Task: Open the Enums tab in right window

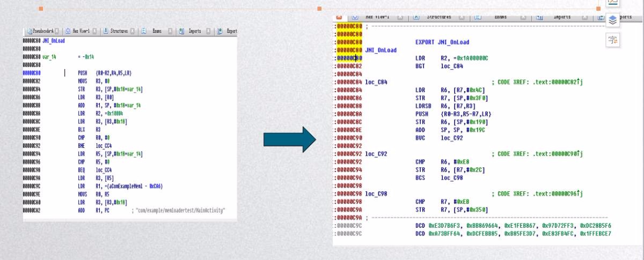Action: click(x=501, y=17)
